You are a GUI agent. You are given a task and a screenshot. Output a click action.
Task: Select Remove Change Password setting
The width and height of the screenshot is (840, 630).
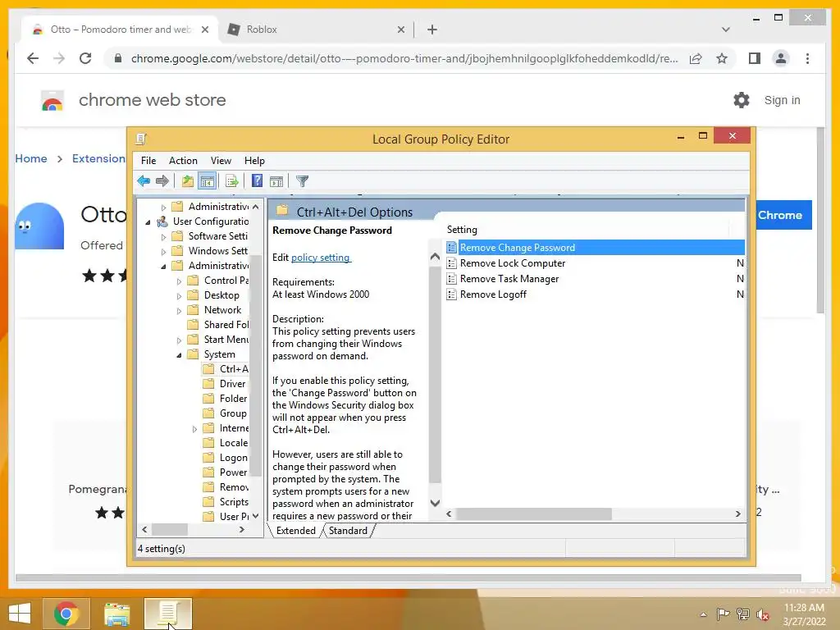(x=596, y=248)
